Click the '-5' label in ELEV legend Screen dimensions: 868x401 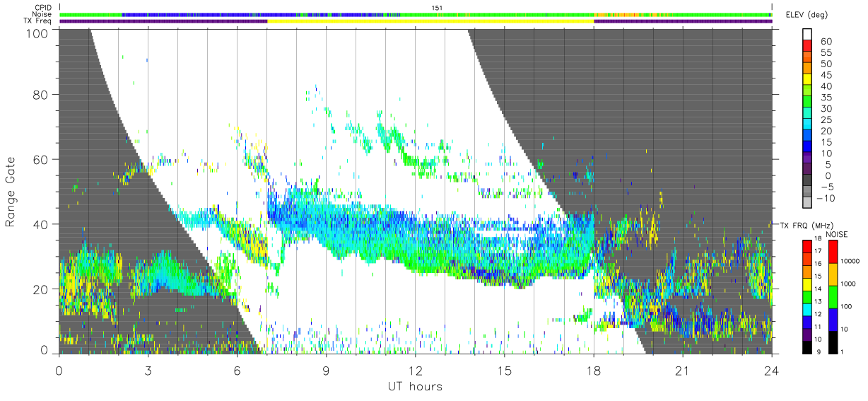point(828,187)
